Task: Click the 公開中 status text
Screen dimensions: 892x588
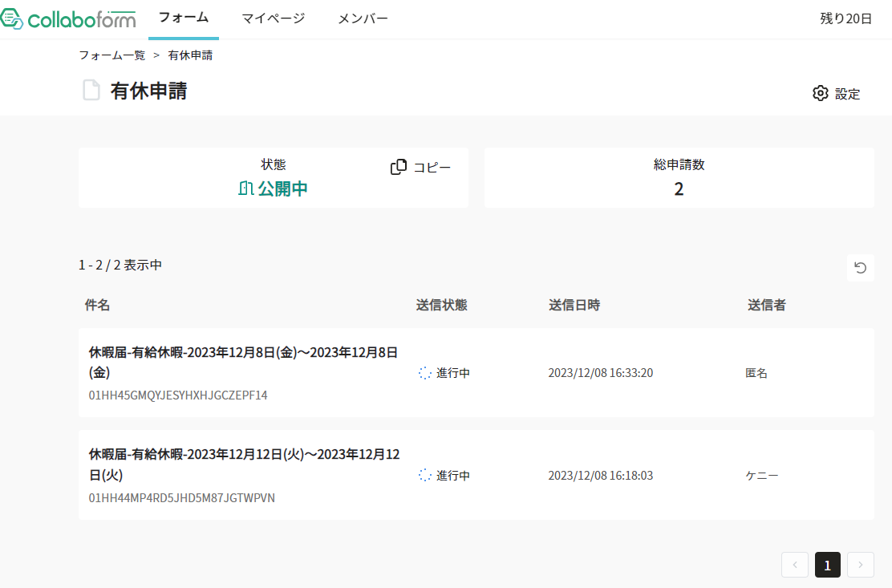Action: (282, 189)
